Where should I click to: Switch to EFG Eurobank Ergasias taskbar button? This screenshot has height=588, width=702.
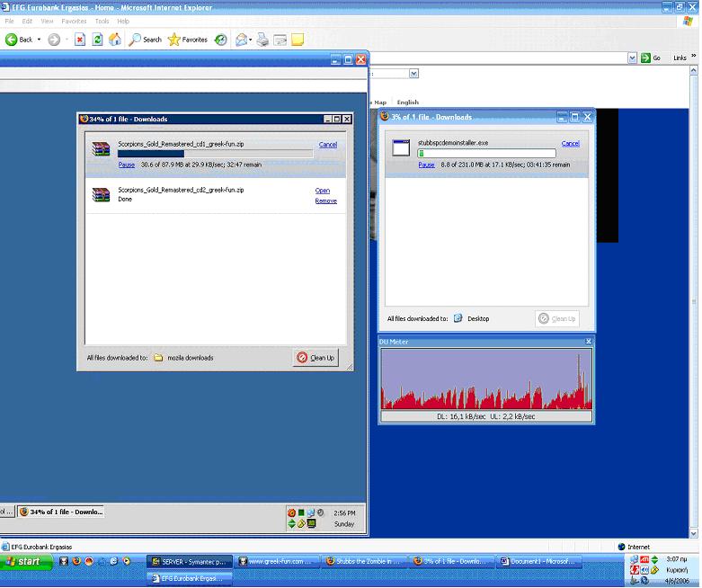(190, 579)
